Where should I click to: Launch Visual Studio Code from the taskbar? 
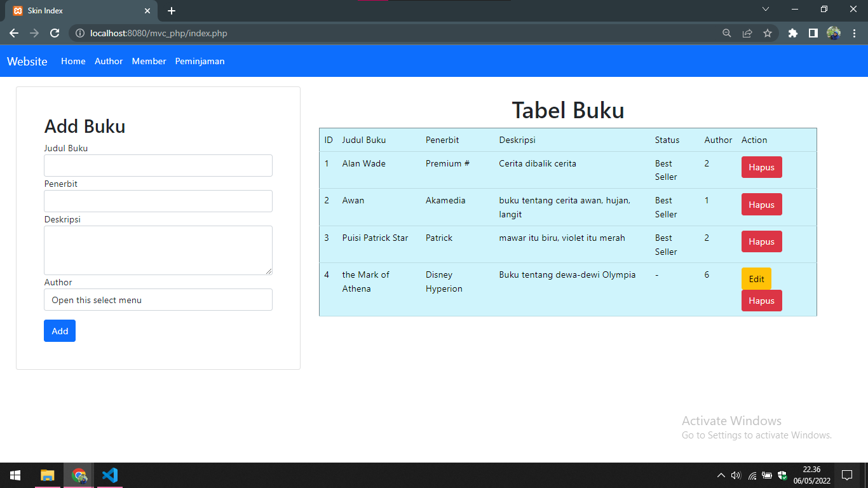109,475
